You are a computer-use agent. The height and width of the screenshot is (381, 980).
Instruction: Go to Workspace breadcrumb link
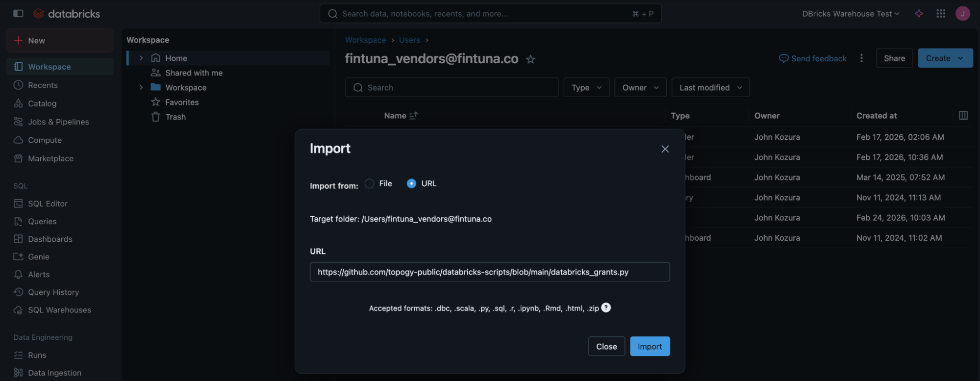pyautogui.click(x=365, y=40)
